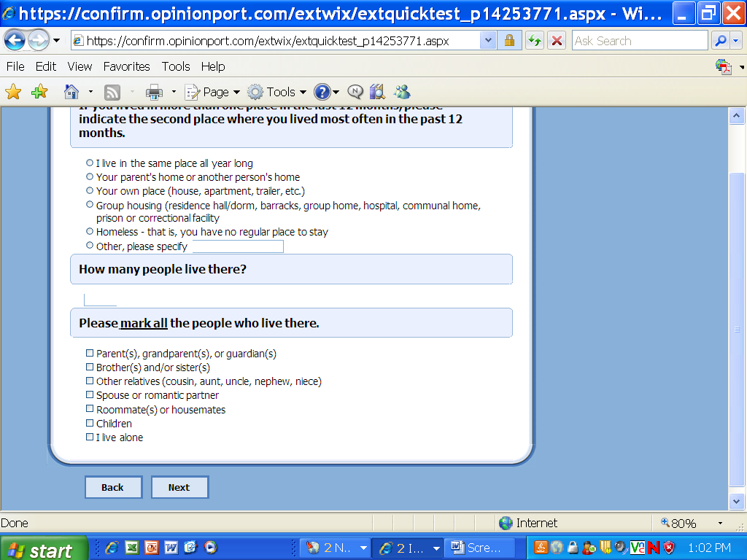Viewport: 747px width, 560px height.
Task: Click the Print icon
Action: (x=154, y=92)
